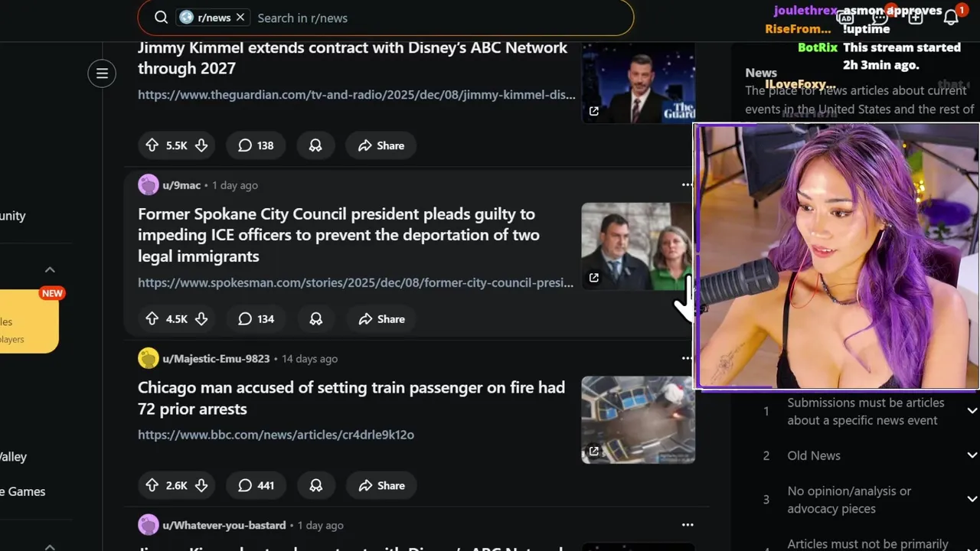Open Jimmy Kimmel post thumbnail

coord(639,83)
